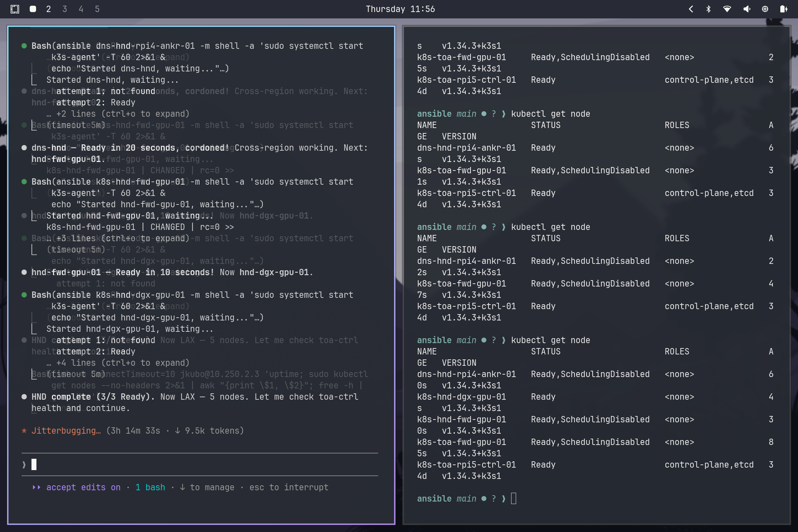Screen dimensions: 798x532
Task: Click the Thursday 11:56 clock
Action: point(400,9)
